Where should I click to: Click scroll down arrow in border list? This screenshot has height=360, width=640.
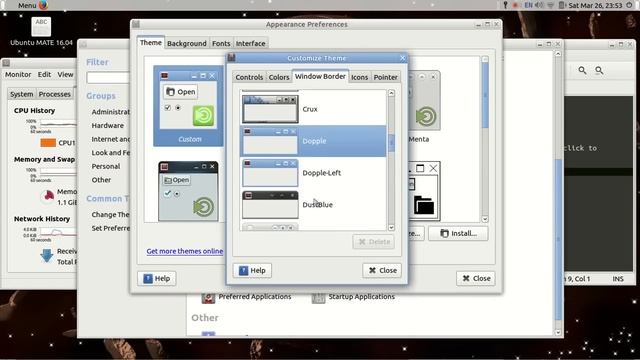click(391, 227)
